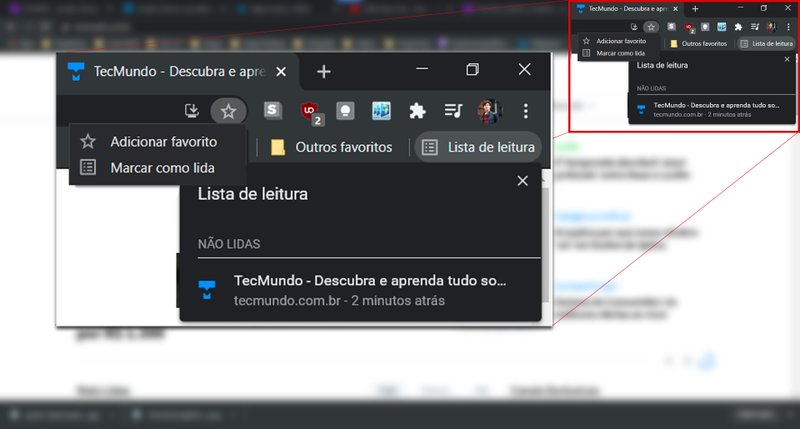
Task: Choose Adicionar favorito in enlarged popup menu
Action: coord(158,141)
